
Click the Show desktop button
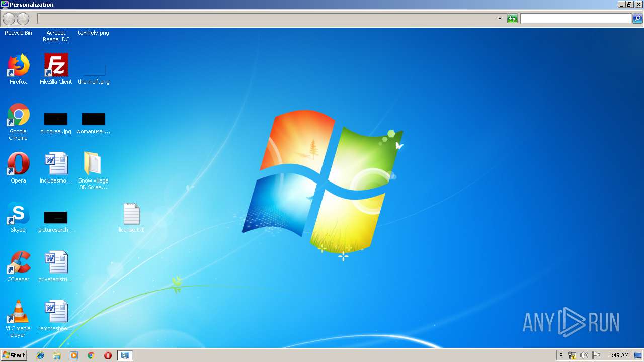click(x=638, y=355)
